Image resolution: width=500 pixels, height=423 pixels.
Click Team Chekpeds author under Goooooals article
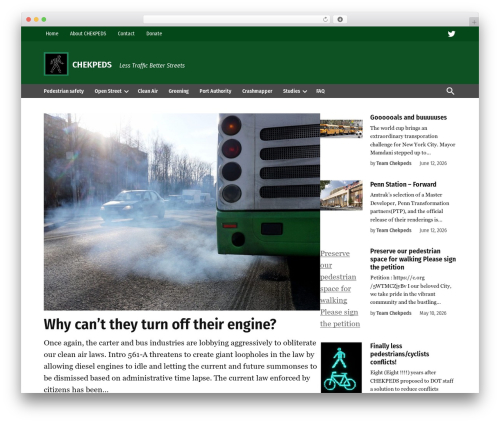click(394, 163)
